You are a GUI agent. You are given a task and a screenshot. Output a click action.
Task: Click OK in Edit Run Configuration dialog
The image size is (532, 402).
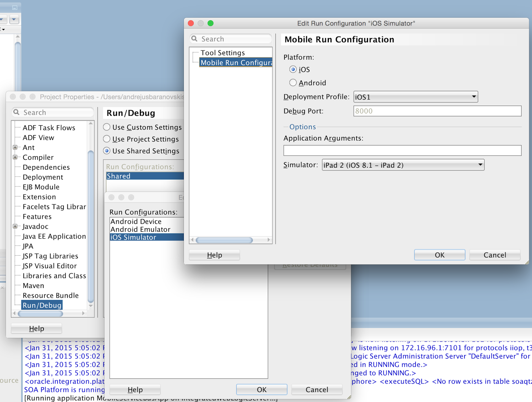(x=440, y=255)
